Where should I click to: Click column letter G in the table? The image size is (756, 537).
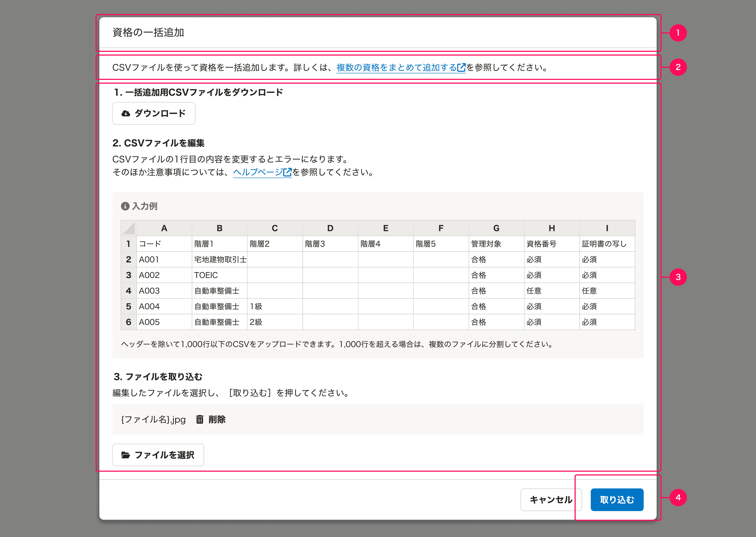496,228
